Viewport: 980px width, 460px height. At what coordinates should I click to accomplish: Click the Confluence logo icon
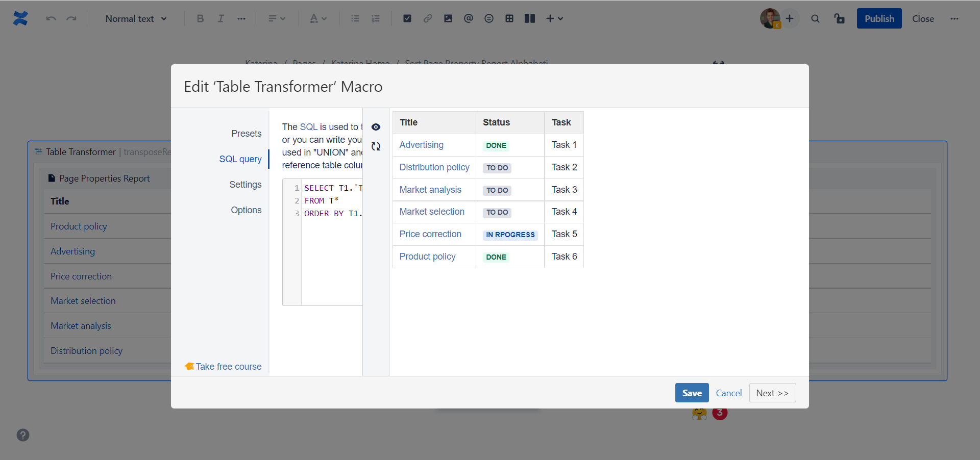[20, 18]
